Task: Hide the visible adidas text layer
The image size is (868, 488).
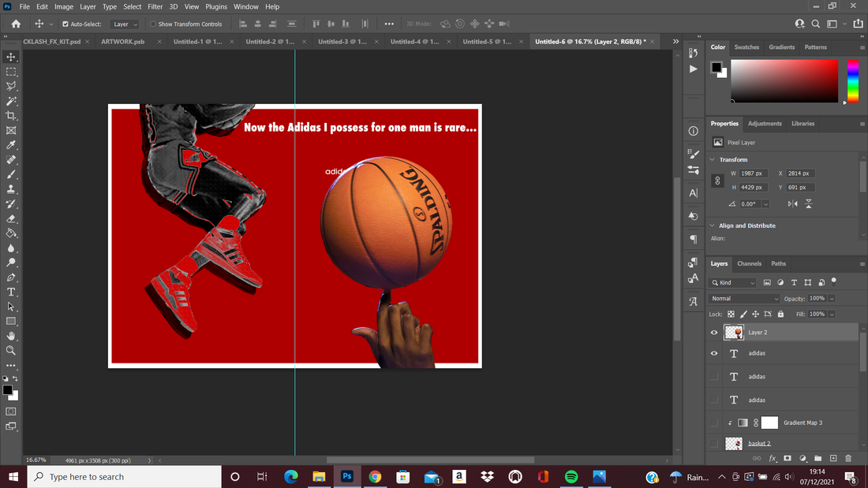Action: tap(714, 353)
